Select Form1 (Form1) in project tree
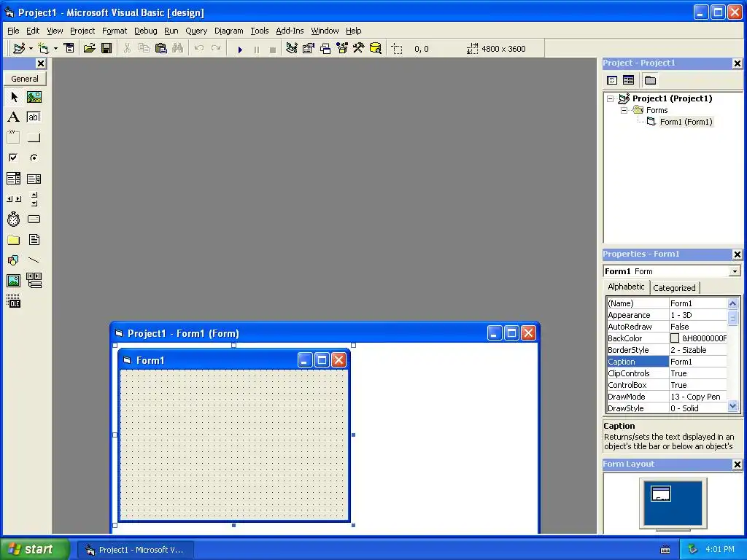The height and width of the screenshot is (560, 747). [686, 122]
